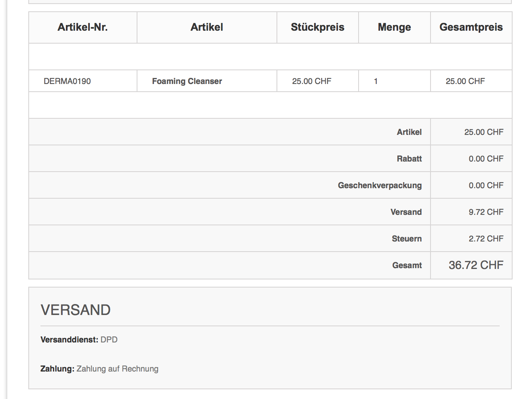Click the VERSAND section heading
This screenshot has height=399, width=532.
[76, 310]
